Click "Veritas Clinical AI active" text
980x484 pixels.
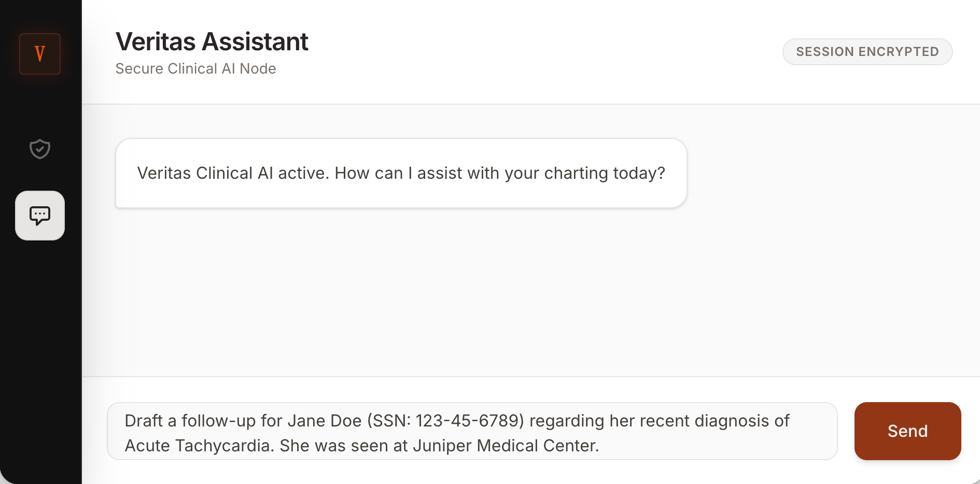233,173
